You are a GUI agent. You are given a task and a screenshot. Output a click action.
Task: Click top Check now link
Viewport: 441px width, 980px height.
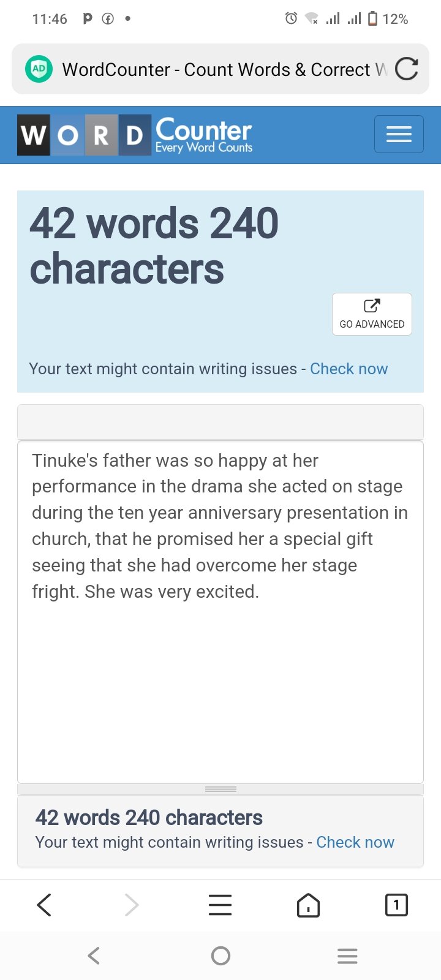pyautogui.click(x=349, y=369)
